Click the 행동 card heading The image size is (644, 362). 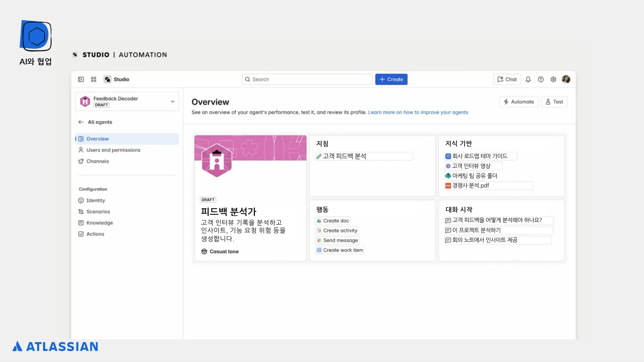point(322,210)
